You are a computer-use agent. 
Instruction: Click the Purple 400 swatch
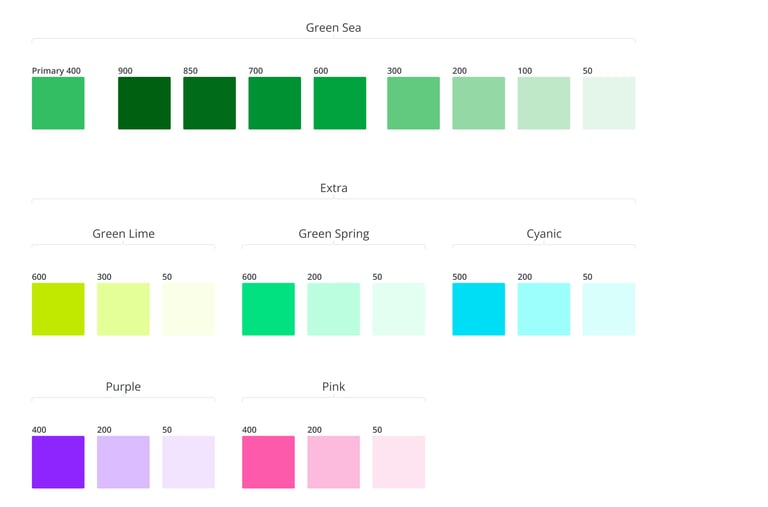(x=58, y=462)
